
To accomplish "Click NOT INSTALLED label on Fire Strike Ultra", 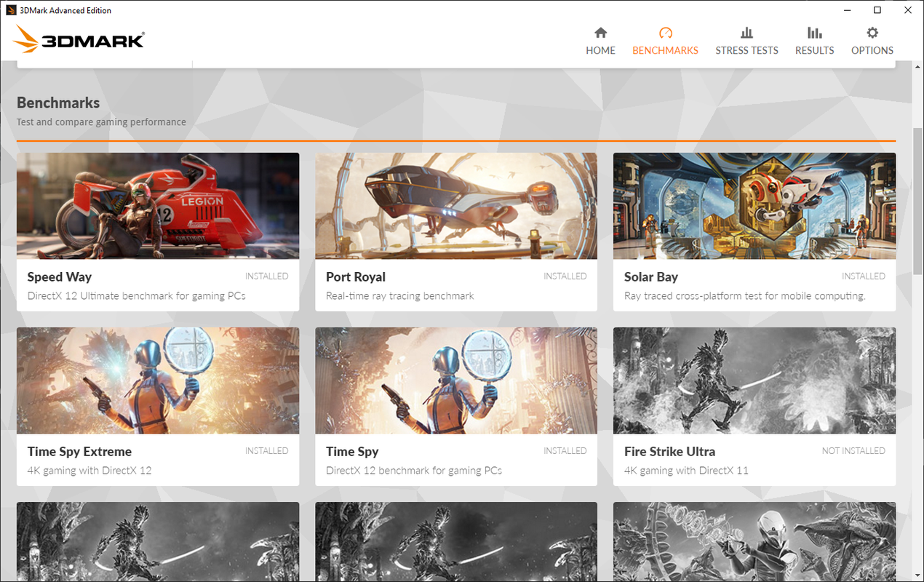I will click(853, 451).
